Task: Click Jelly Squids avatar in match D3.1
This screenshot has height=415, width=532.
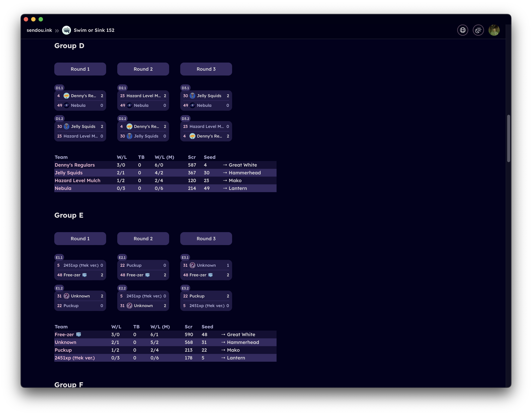Action: pyautogui.click(x=192, y=96)
